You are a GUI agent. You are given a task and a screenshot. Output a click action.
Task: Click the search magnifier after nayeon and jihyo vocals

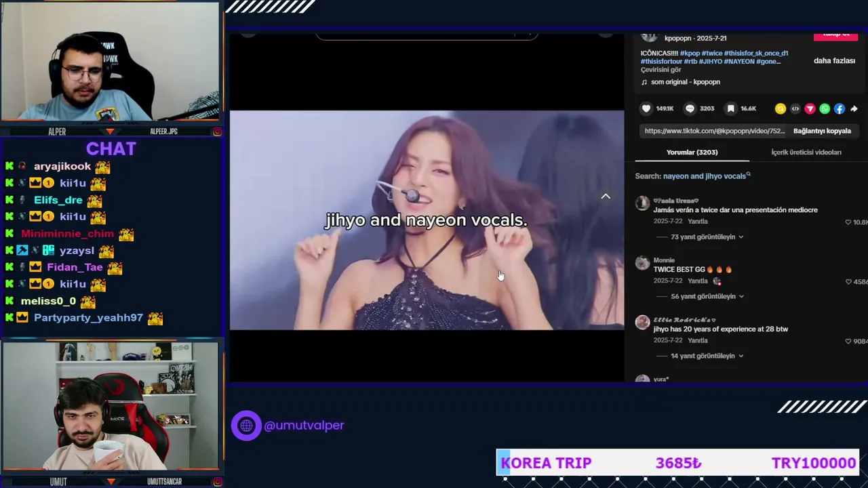749,174
